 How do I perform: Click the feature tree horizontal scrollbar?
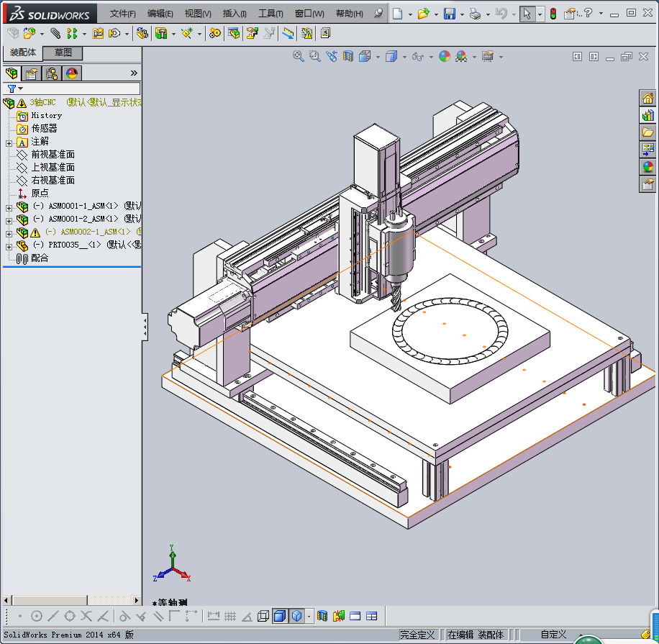pos(58,600)
